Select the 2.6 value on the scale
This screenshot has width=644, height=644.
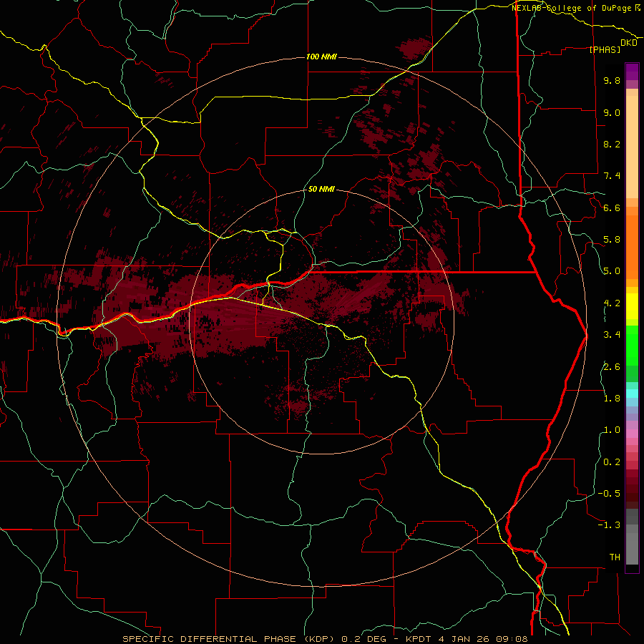coord(612,367)
